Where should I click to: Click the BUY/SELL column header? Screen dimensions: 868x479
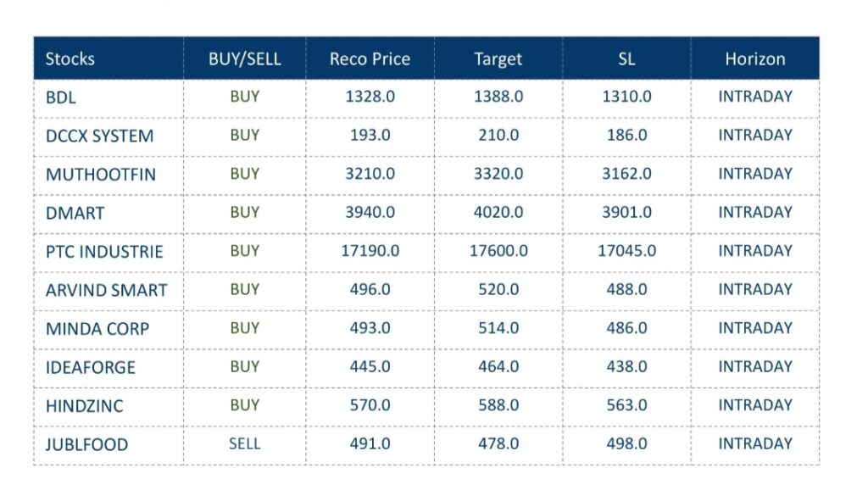244,59
